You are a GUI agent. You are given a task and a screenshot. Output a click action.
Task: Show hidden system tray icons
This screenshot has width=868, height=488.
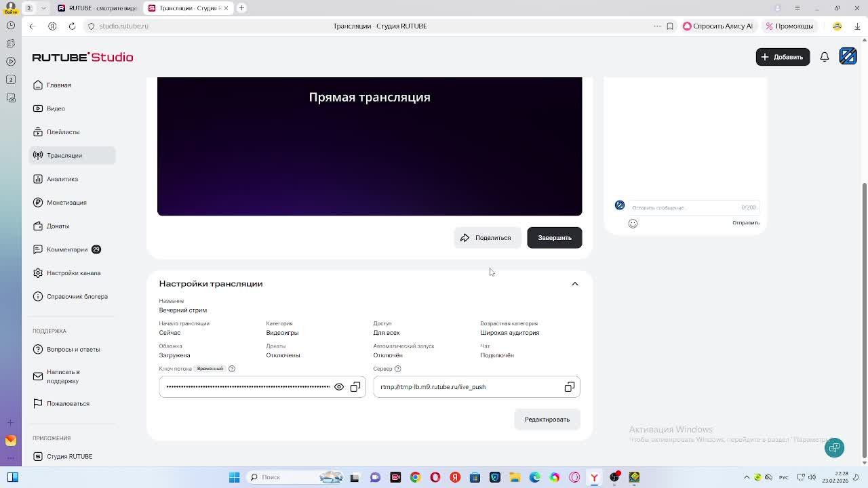pos(747,477)
